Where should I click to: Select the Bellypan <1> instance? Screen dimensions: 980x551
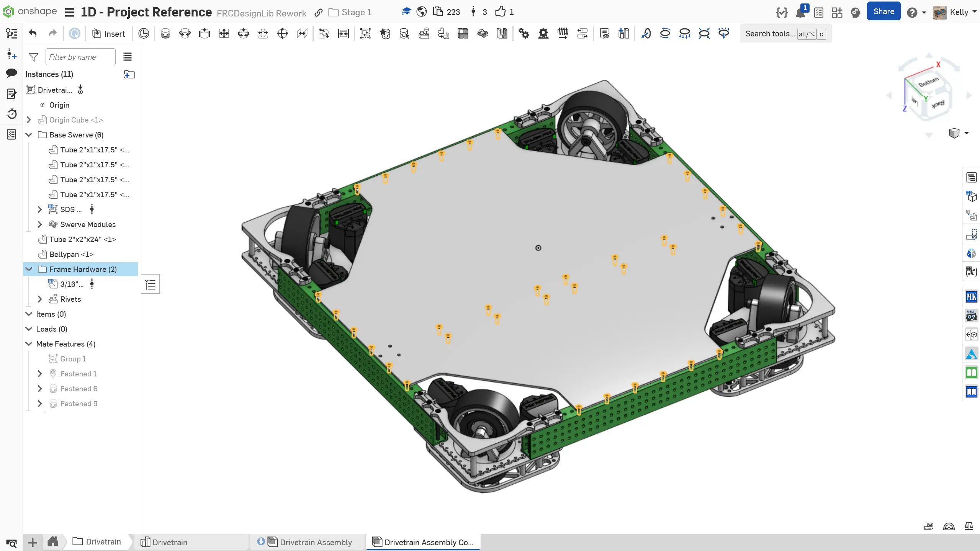pyautogui.click(x=71, y=254)
